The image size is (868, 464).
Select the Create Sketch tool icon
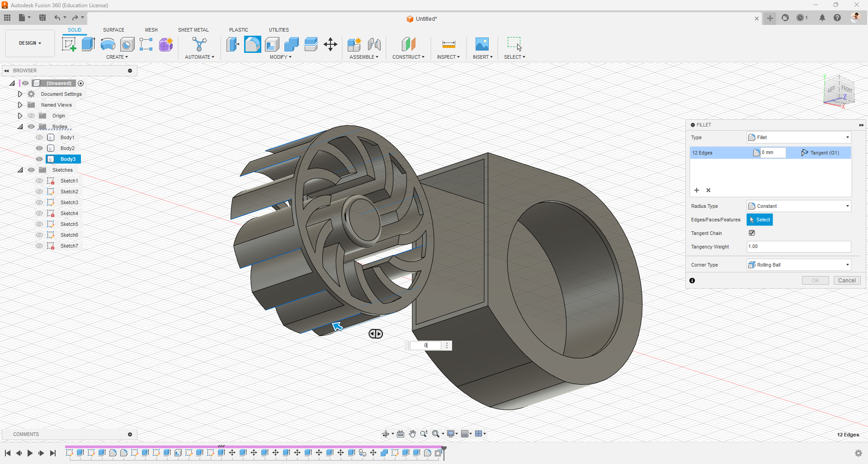69,44
